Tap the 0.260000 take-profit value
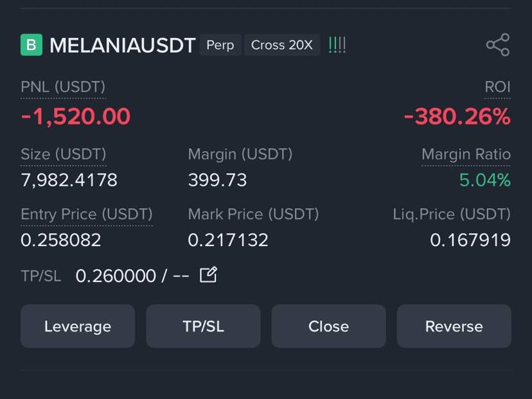 click(116, 276)
